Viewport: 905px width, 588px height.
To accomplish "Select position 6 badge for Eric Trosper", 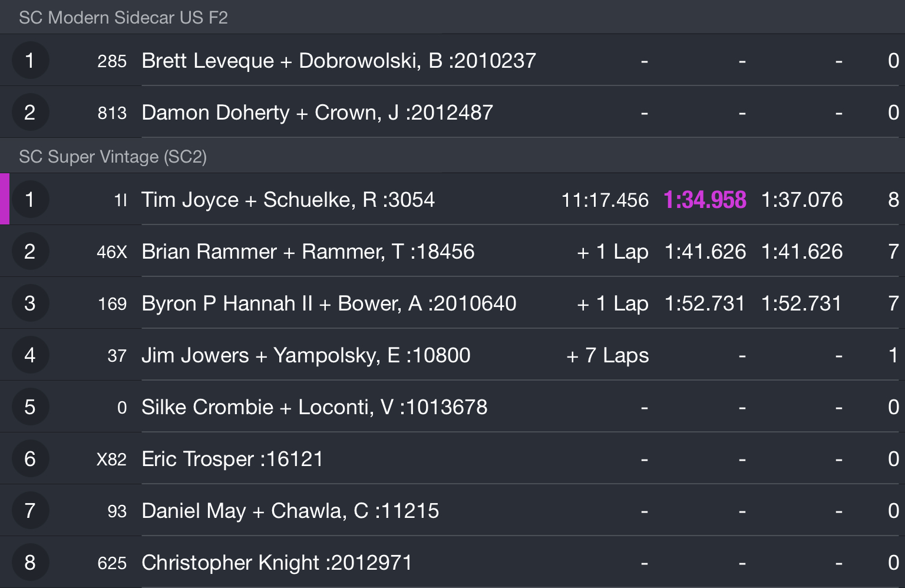I will pyautogui.click(x=30, y=459).
